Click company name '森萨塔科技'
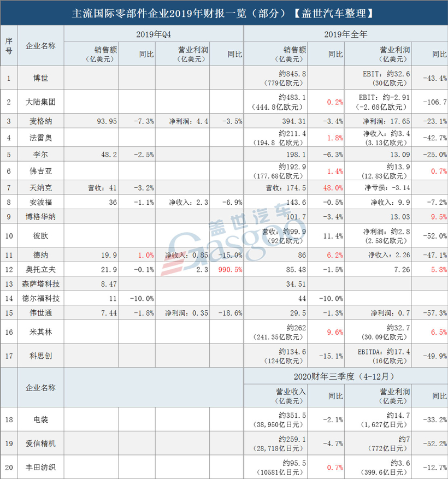Screen dimensions: 448x479 point(40,284)
